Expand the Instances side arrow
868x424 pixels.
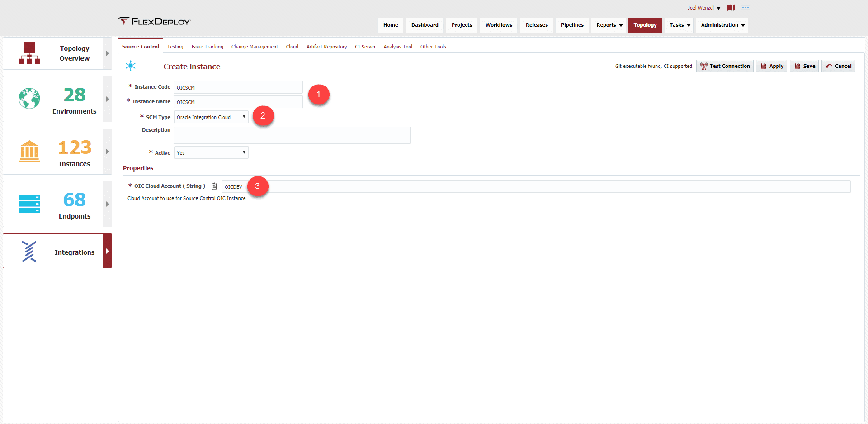(x=108, y=152)
